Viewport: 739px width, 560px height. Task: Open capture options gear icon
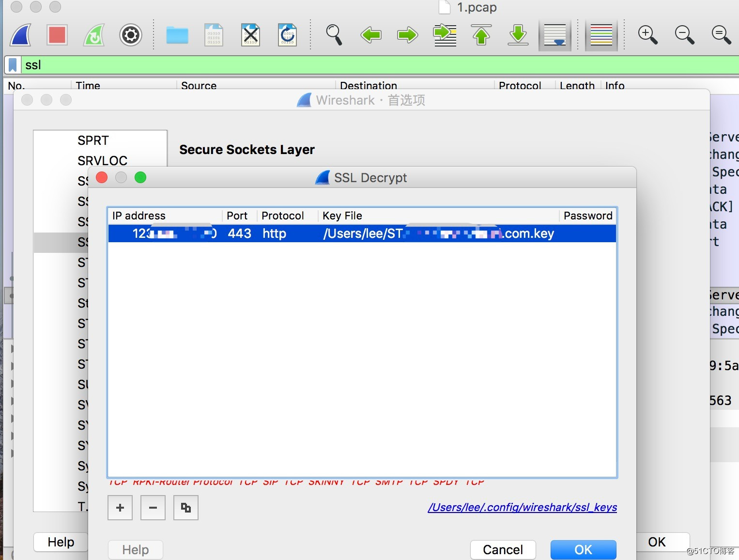[x=131, y=35]
